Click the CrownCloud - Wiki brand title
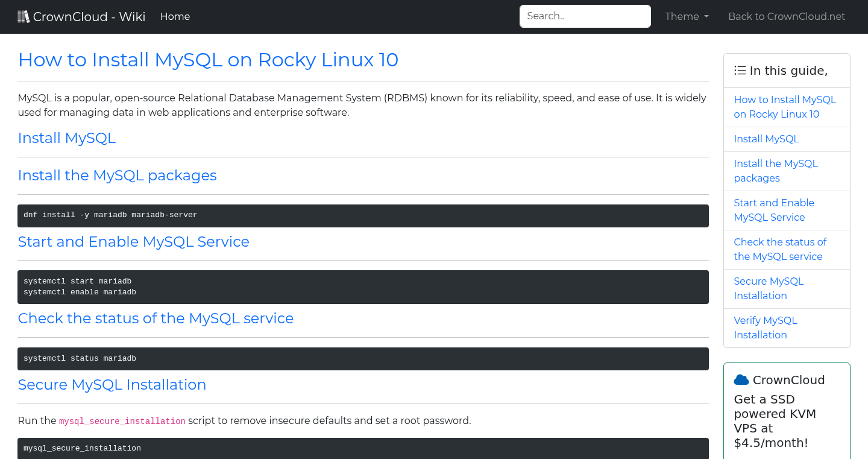Image resolution: width=868 pixels, height=459 pixels. [x=89, y=17]
